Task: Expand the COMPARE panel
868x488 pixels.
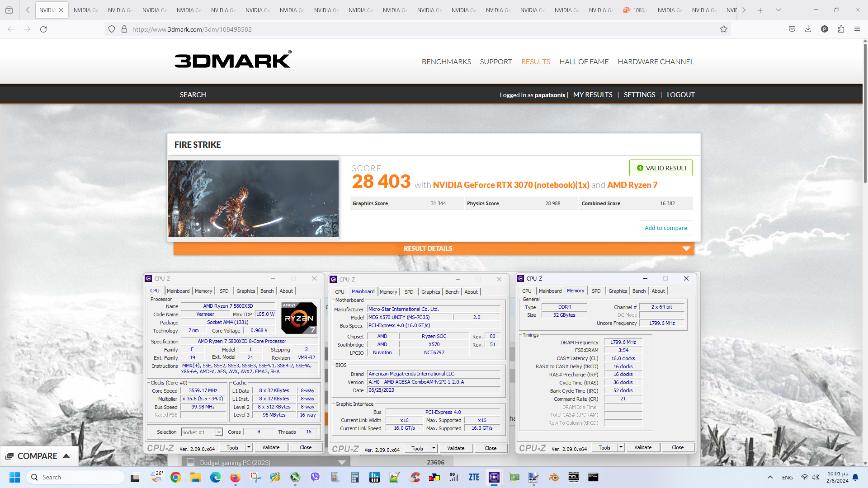Action: pos(39,456)
